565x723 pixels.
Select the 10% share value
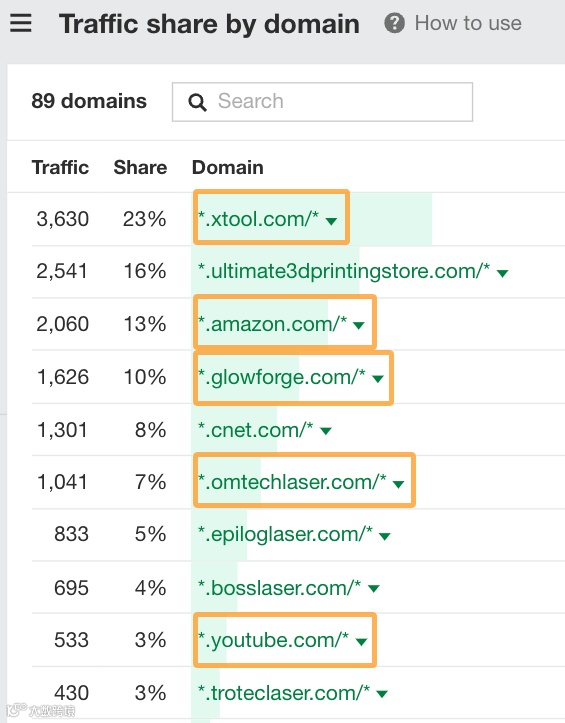pos(144,377)
